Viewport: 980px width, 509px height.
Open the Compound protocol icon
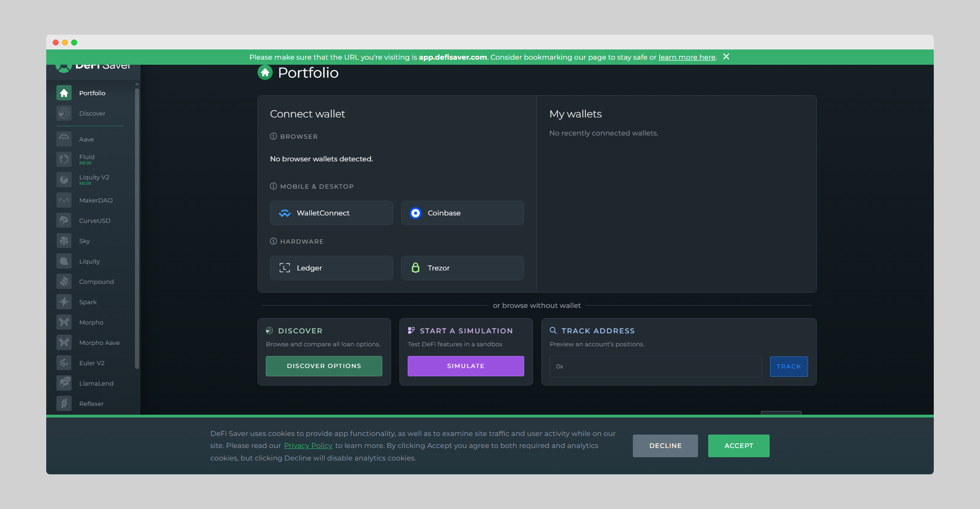click(64, 282)
